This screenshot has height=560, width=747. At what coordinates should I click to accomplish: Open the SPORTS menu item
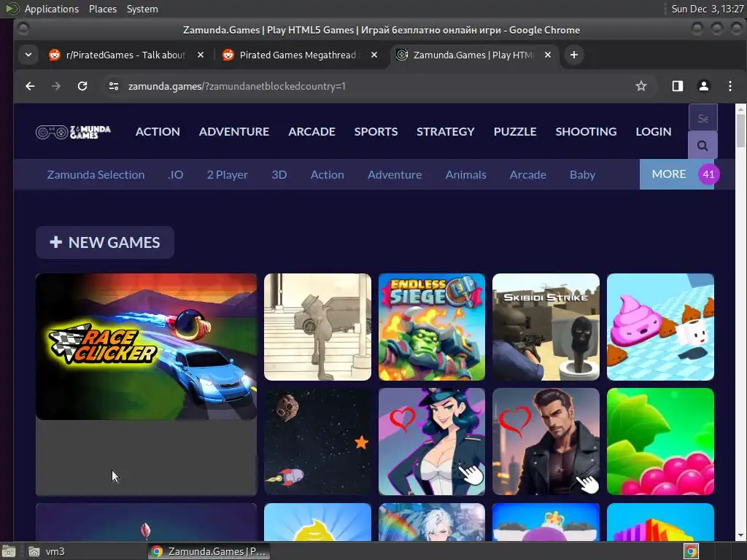(x=376, y=131)
